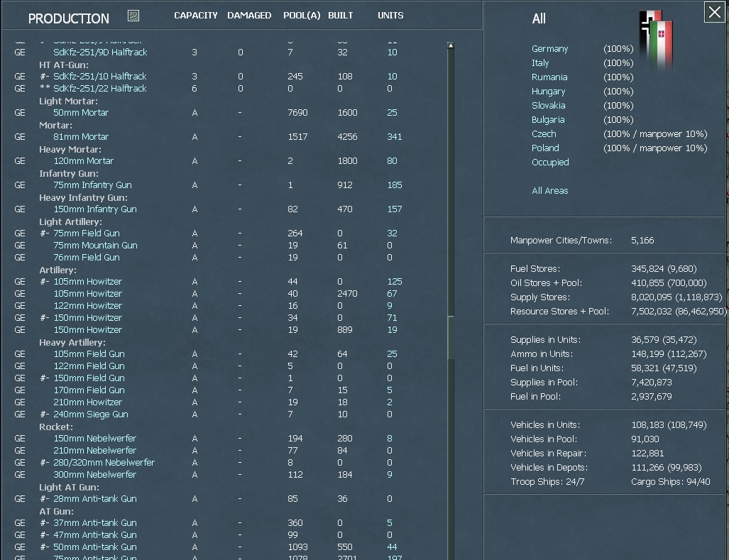This screenshot has width=729, height=560.
Task: Select Italy from the country list
Action: click(x=540, y=62)
